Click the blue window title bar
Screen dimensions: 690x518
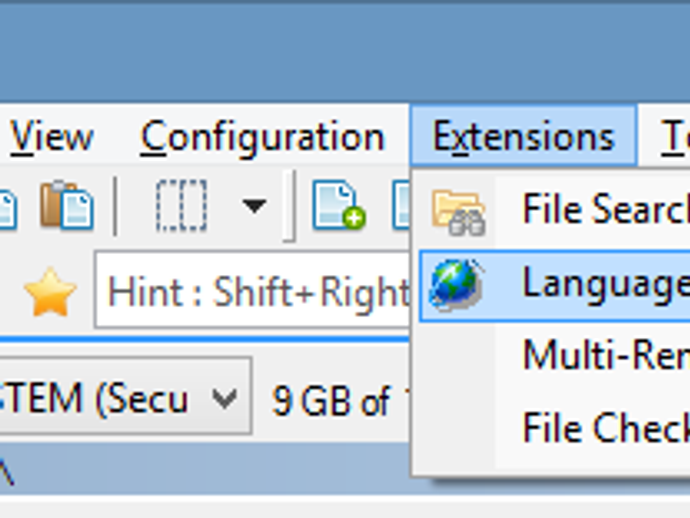point(345,53)
